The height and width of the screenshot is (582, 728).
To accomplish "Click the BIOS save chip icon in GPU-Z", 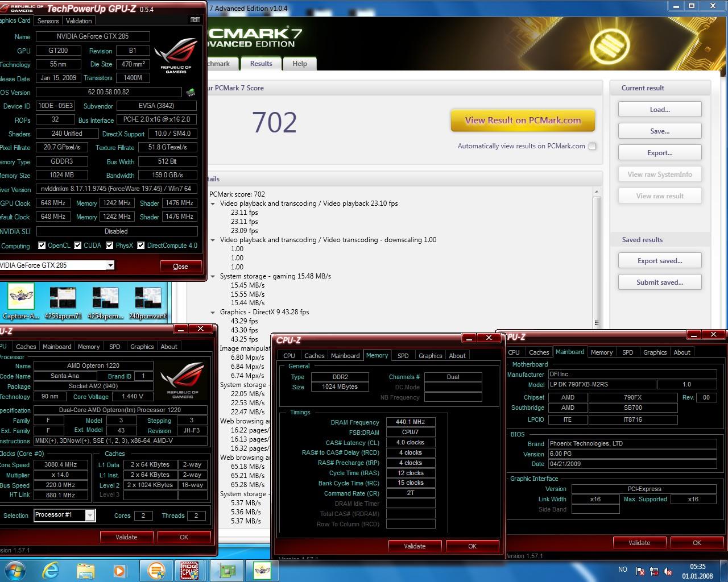I will 191,92.
